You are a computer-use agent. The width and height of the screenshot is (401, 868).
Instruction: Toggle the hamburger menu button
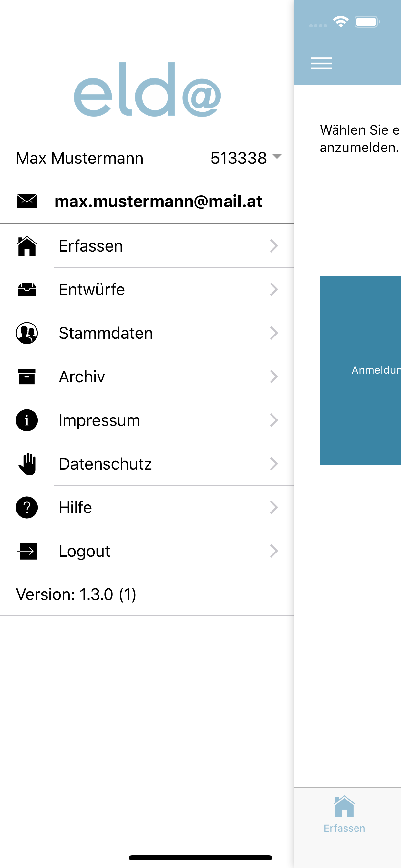coord(321,63)
